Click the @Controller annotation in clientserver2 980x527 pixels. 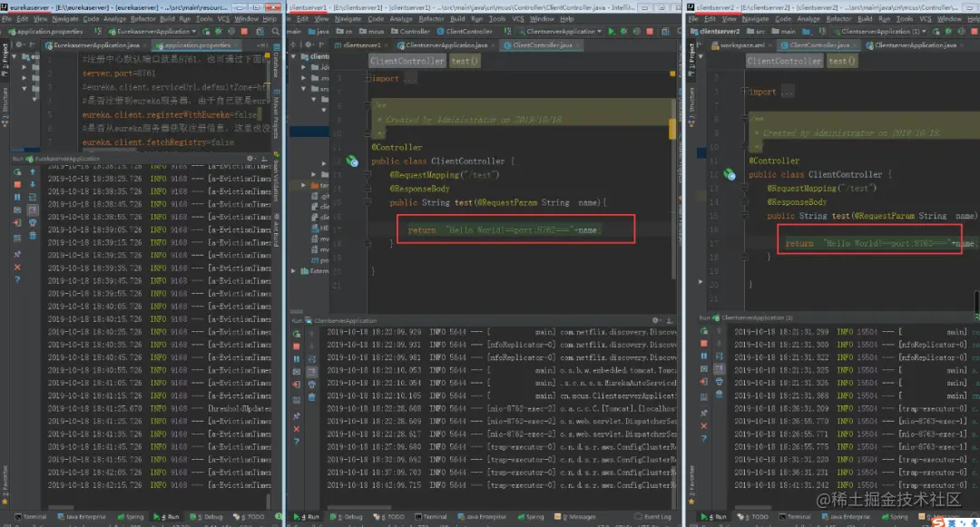774,161
